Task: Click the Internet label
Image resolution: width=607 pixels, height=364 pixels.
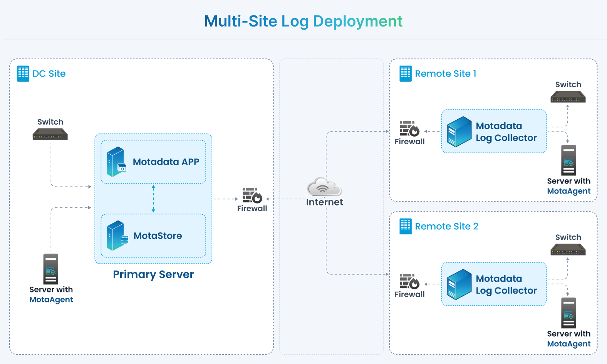Action: 325,202
